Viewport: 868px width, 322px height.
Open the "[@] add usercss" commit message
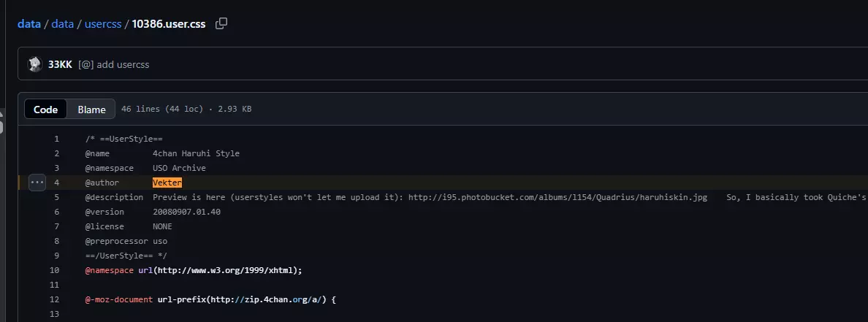click(x=113, y=64)
